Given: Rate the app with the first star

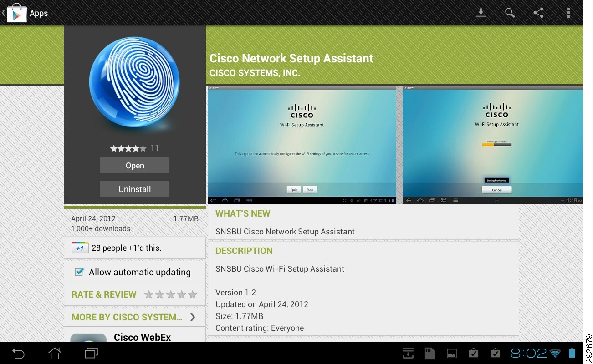Looking at the screenshot, I should (x=149, y=295).
